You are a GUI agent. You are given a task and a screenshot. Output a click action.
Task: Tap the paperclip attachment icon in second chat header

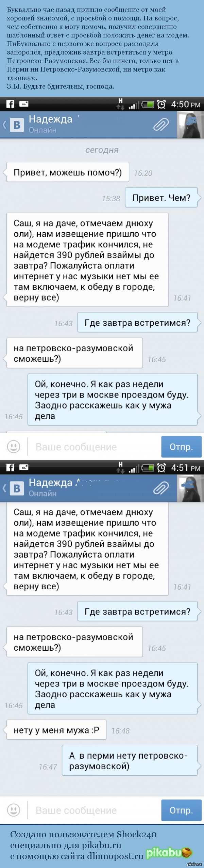[x=161, y=488]
